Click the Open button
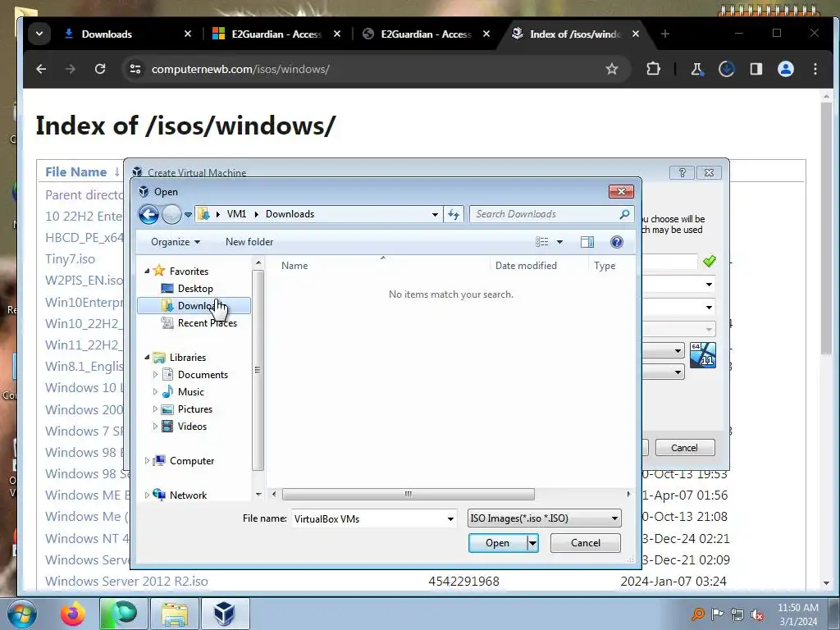This screenshot has height=630, width=840. click(498, 543)
